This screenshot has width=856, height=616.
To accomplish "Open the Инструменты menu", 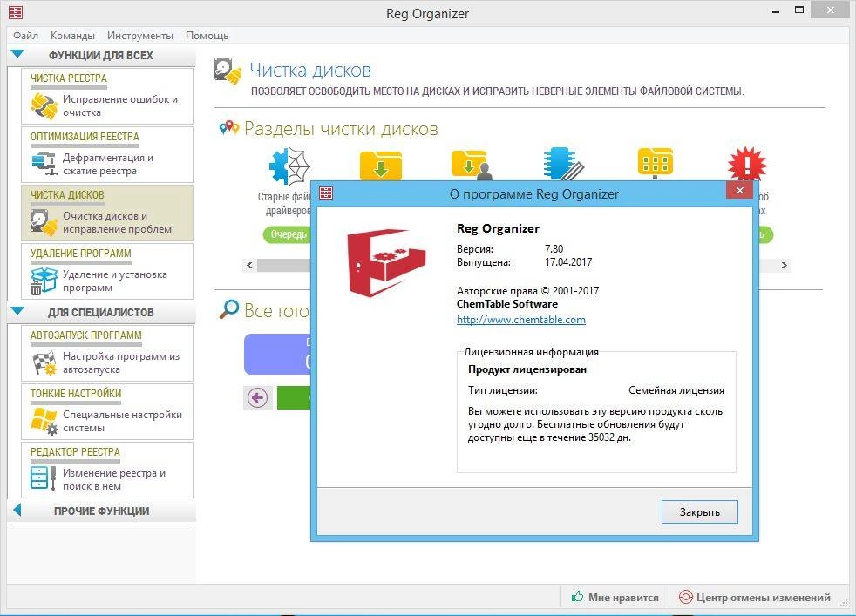I will pos(139,36).
